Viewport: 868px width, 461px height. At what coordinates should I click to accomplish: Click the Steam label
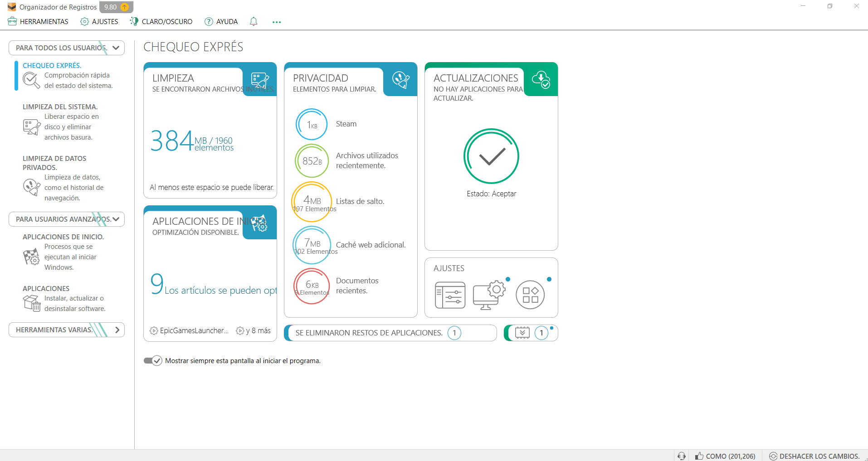(346, 124)
